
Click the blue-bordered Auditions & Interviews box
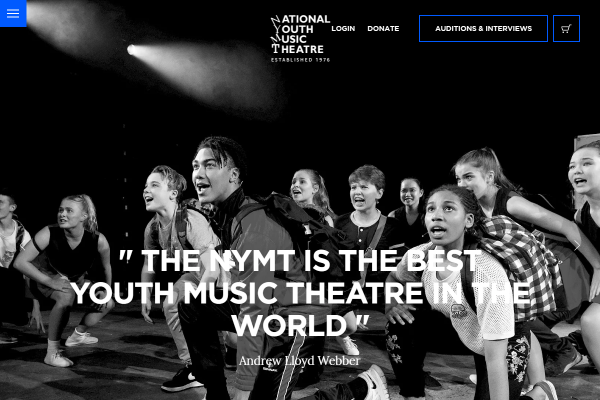coord(483,29)
